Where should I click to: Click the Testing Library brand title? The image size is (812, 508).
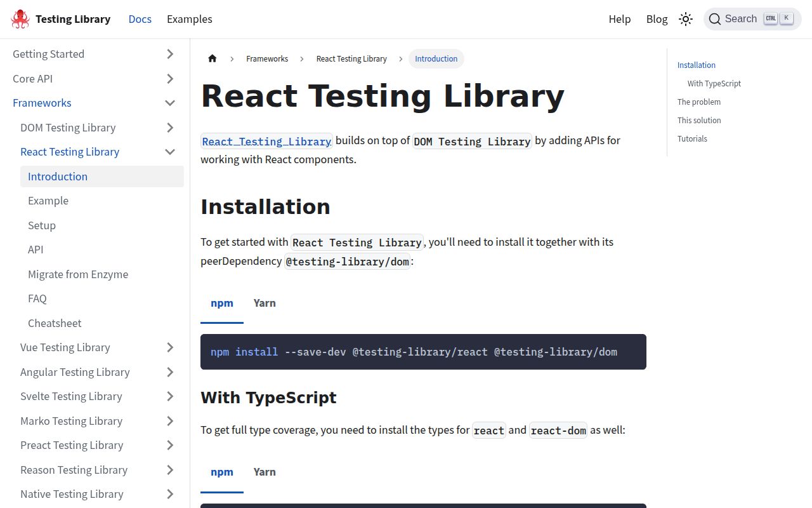[x=73, y=19]
